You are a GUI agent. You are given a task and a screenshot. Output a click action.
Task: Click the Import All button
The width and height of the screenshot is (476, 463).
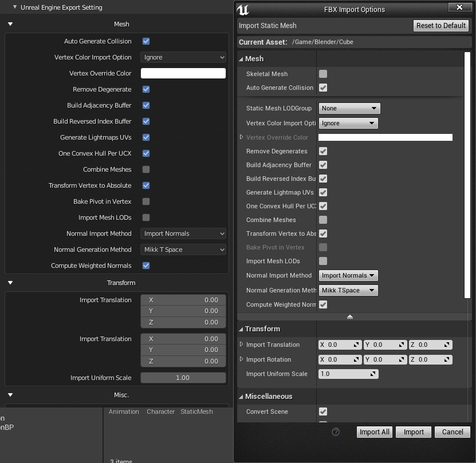click(374, 432)
